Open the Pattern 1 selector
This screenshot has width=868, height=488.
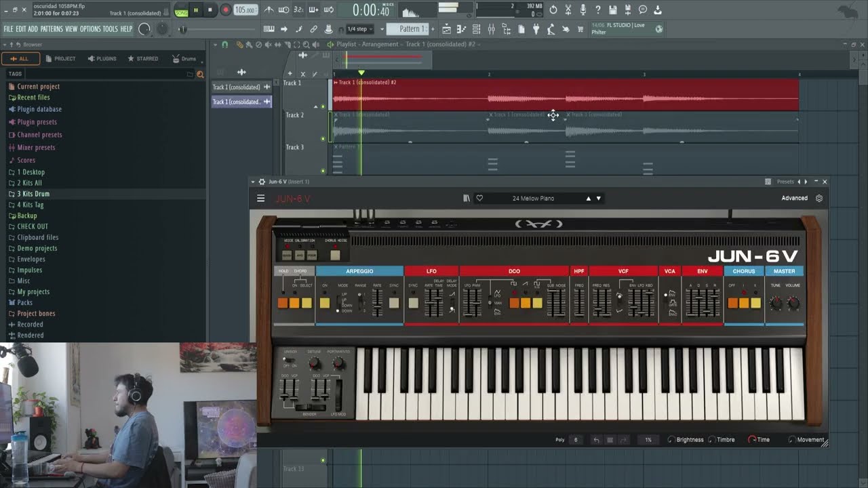pyautogui.click(x=408, y=29)
